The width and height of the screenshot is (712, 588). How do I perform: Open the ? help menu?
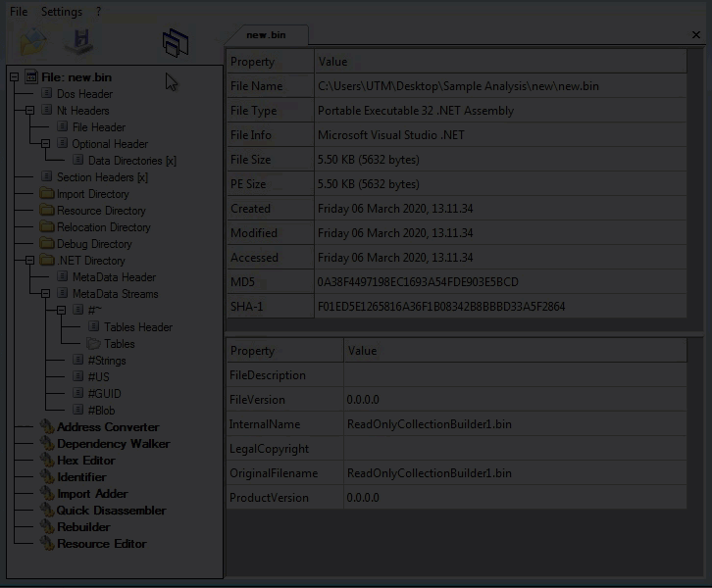pyautogui.click(x=98, y=12)
